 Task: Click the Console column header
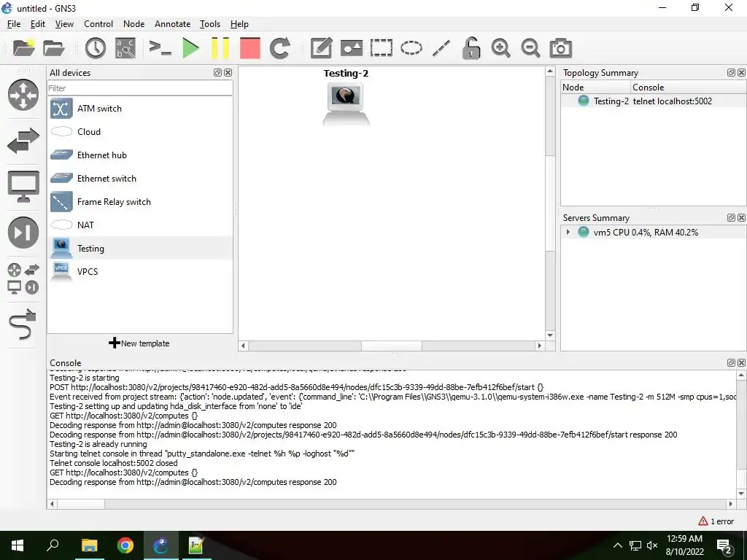[x=689, y=87]
